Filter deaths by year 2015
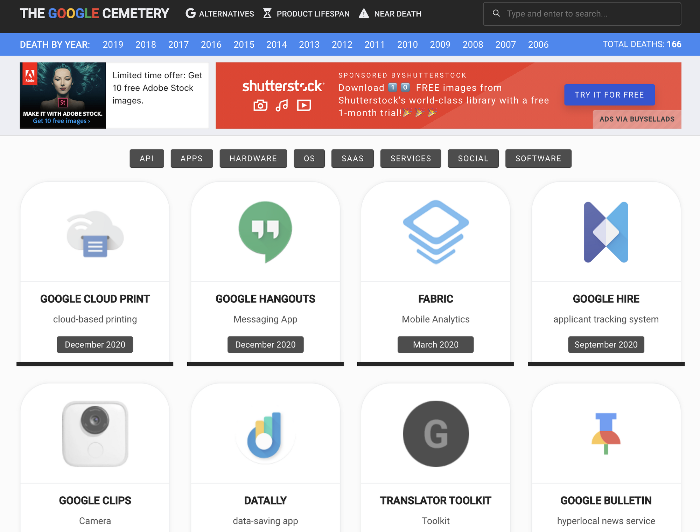Image resolution: width=700 pixels, height=532 pixels. pos(244,45)
